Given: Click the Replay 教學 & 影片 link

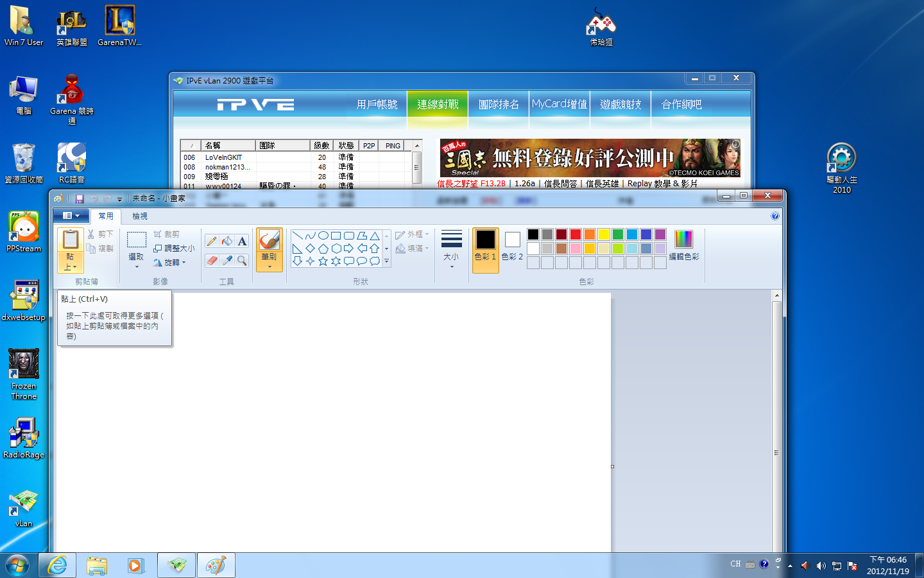Looking at the screenshot, I should (x=662, y=184).
